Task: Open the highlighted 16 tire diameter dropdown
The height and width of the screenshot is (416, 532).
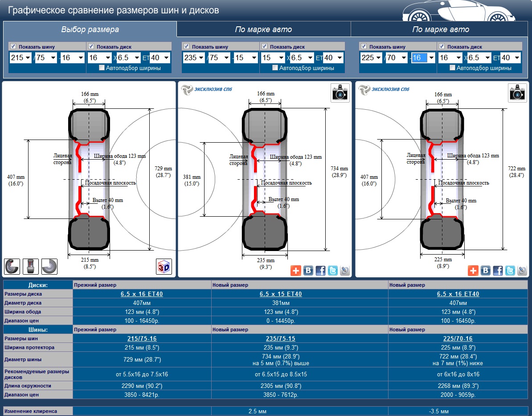Action: (423, 58)
